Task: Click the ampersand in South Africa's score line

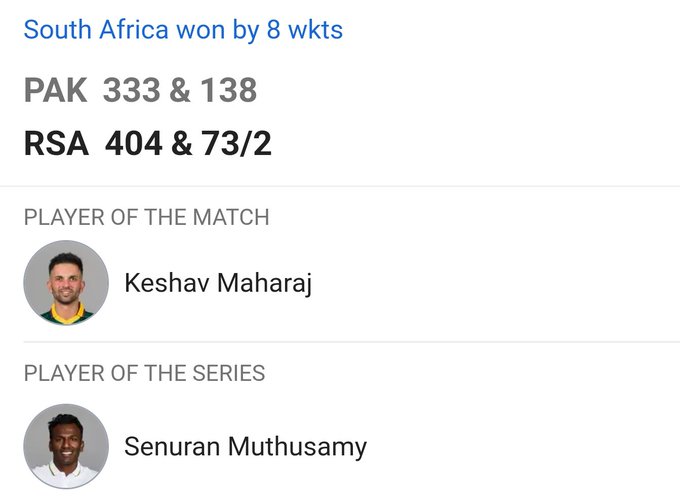Action: point(181,144)
